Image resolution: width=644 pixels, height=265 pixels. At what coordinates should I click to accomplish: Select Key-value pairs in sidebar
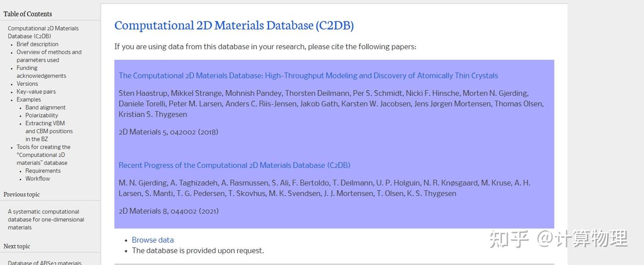tap(36, 92)
